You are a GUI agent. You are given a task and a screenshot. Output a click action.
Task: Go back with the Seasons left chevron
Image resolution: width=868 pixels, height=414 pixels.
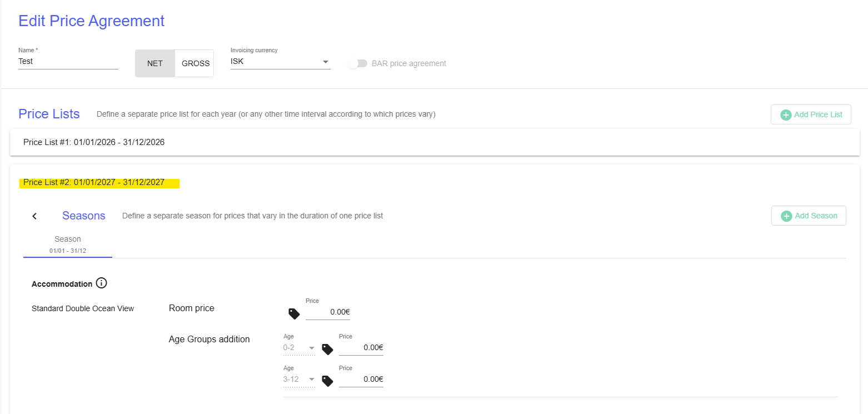click(x=34, y=216)
